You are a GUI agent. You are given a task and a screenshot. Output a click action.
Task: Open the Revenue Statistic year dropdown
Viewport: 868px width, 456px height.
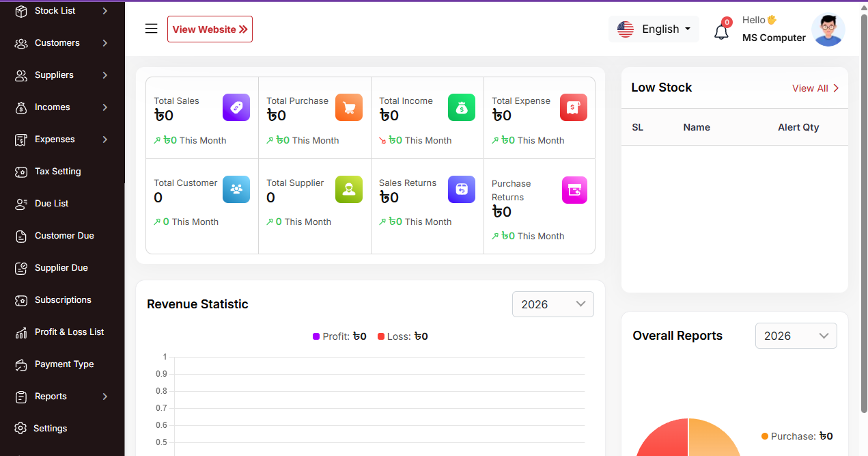click(x=552, y=304)
